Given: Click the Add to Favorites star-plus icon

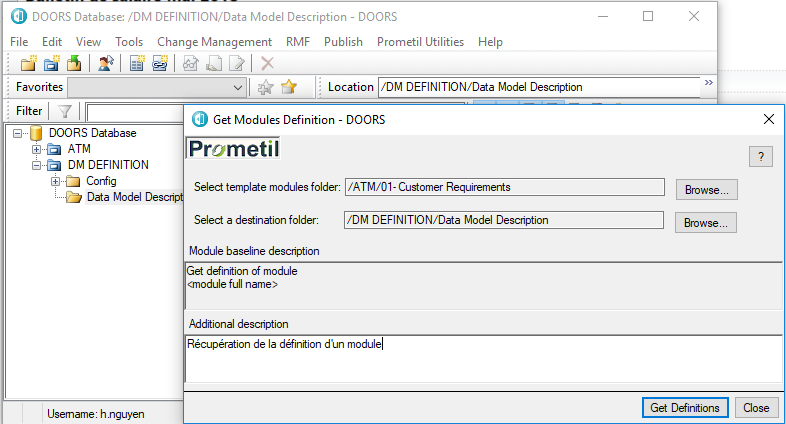Looking at the screenshot, I should (x=265, y=87).
